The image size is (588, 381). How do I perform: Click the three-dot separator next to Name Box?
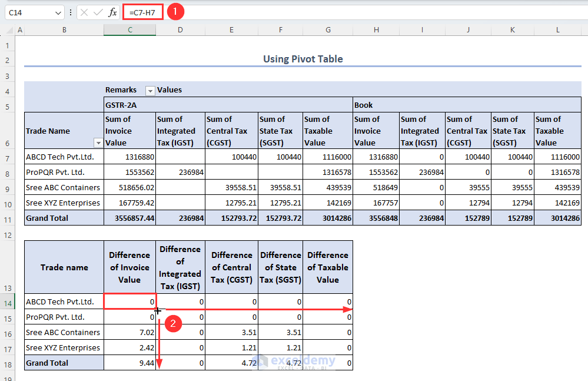(x=70, y=12)
